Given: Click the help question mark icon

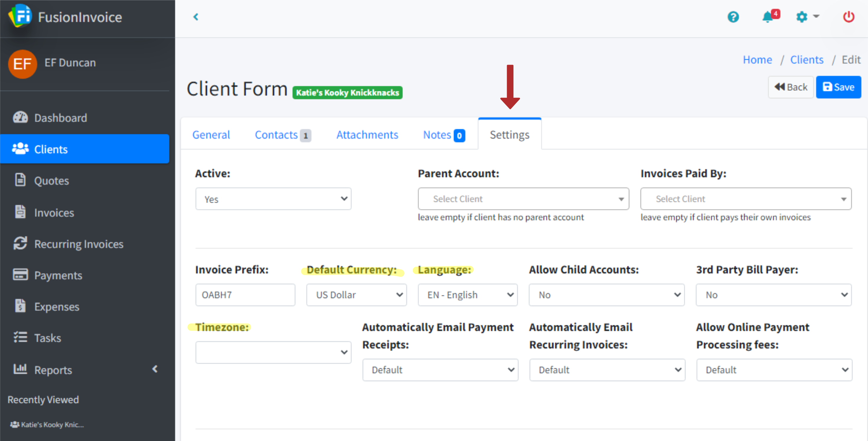Looking at the screenshot, I should [x=733, y=17].
